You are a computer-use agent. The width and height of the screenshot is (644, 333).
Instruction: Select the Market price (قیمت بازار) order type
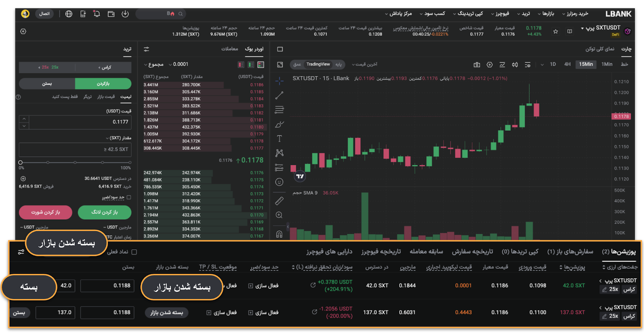point(106,97)
